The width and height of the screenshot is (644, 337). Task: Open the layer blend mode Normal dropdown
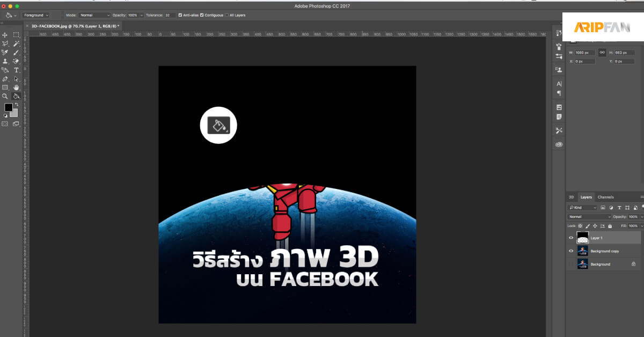[x=589, y=217]
